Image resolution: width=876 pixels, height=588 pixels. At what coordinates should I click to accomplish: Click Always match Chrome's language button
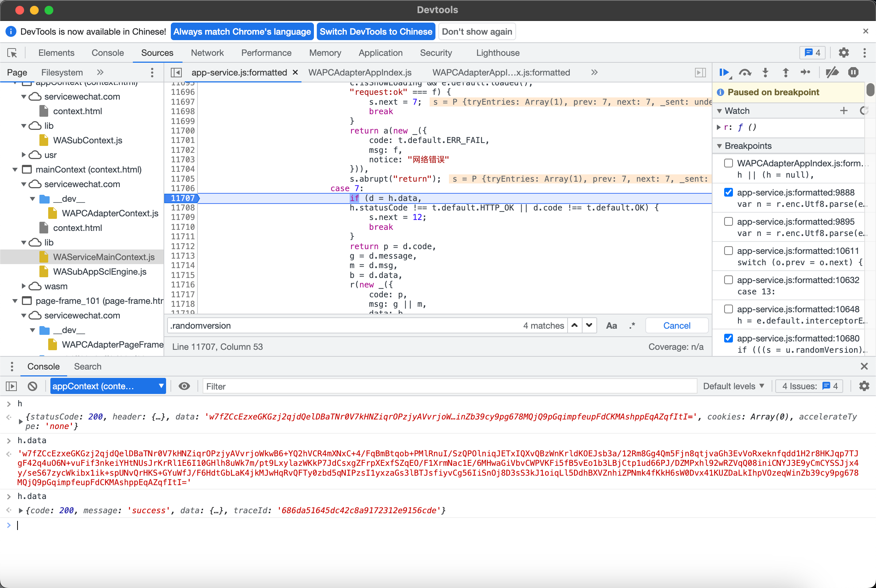tap(242, 31)
